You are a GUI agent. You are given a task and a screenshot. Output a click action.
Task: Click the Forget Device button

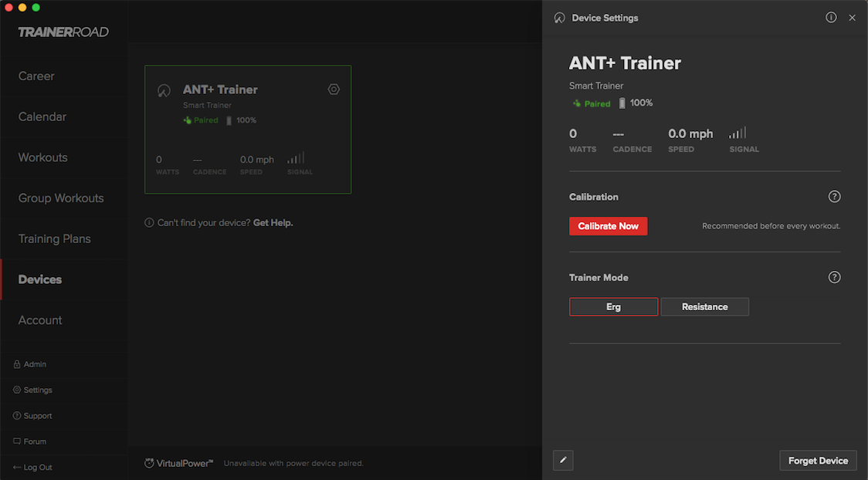pos(818,460)
